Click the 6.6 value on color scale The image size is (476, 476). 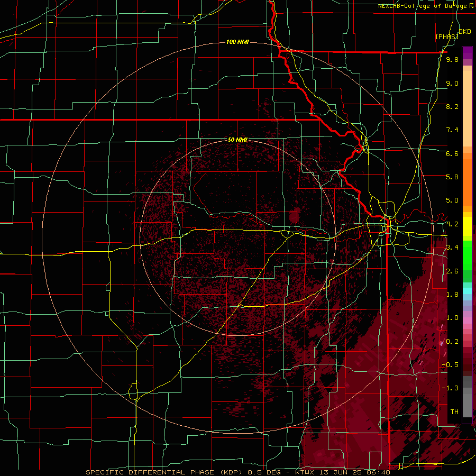[x=452, y=153]
